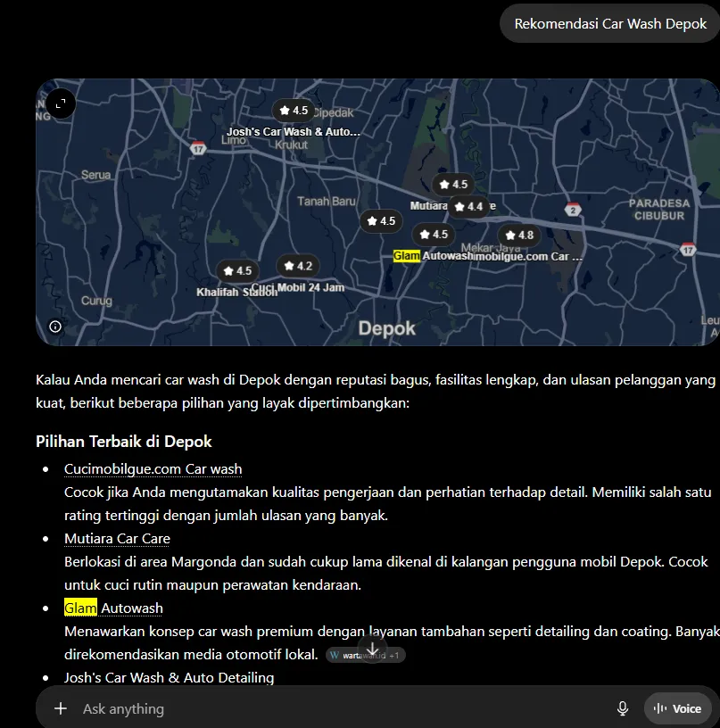The width and height of the screenshot is (720, 728).
Task: Click the Depok city label on map
Action: point(386,328)
